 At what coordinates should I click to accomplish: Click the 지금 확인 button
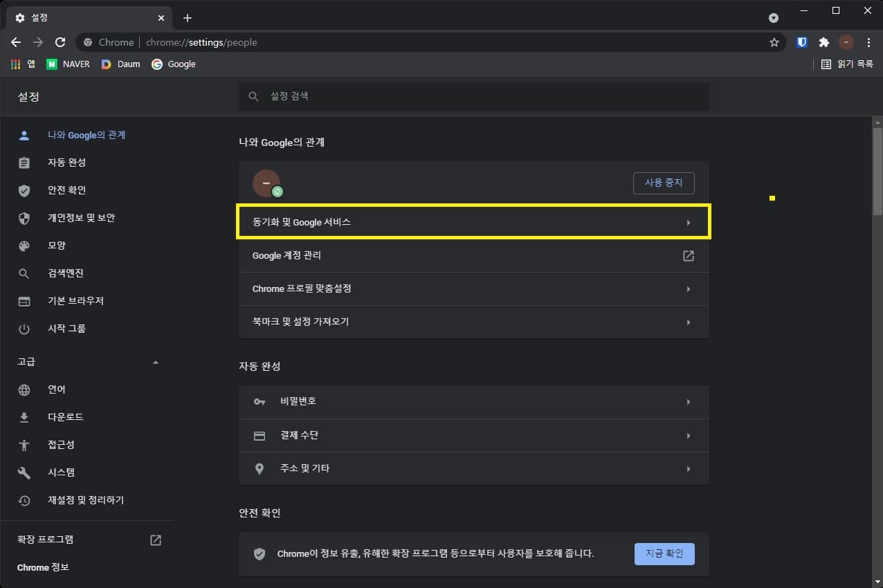pos(664,553)
